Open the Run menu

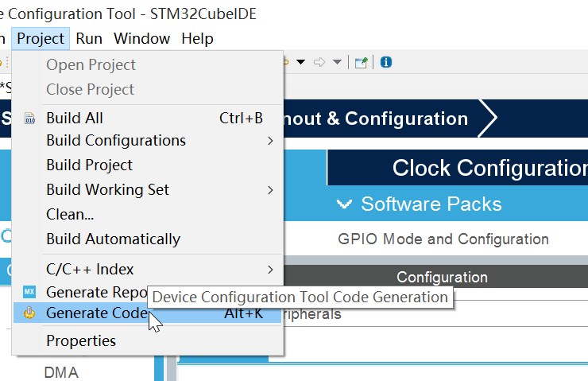point(89,39)
